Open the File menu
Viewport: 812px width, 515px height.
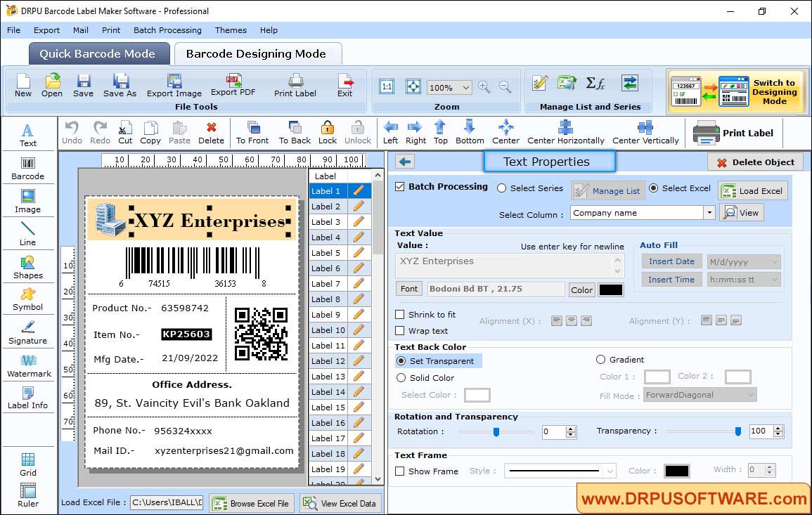pos(13,30)
